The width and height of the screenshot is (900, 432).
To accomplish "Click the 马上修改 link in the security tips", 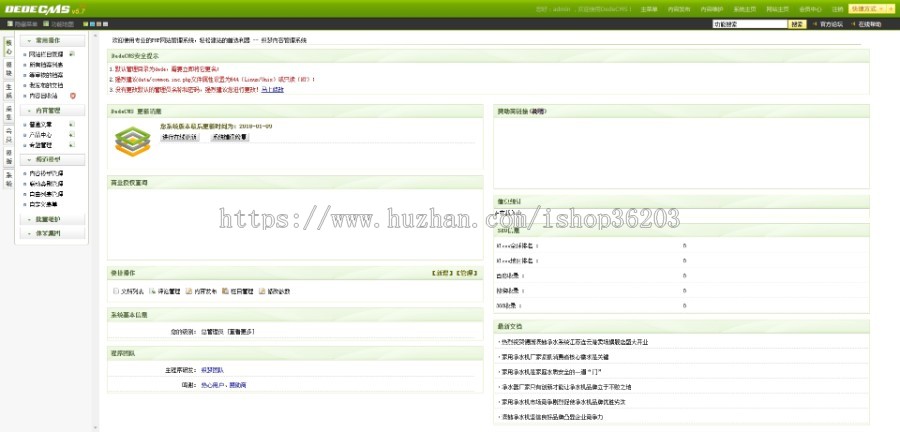I will pos(272,89).
